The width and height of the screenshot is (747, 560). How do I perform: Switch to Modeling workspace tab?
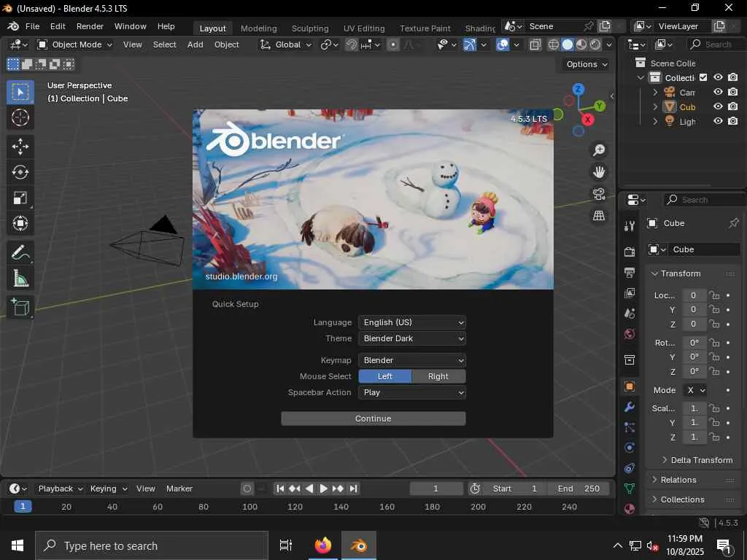pyautogui.click(x=259, y=28)
